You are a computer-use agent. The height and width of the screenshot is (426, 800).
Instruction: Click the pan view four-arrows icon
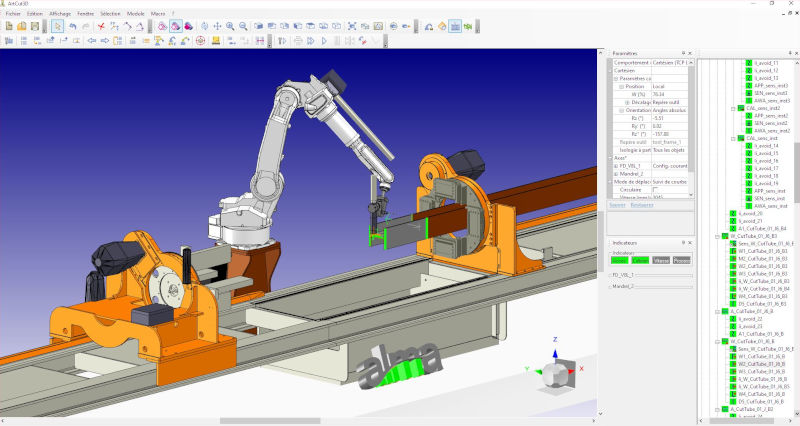point(217,25)
